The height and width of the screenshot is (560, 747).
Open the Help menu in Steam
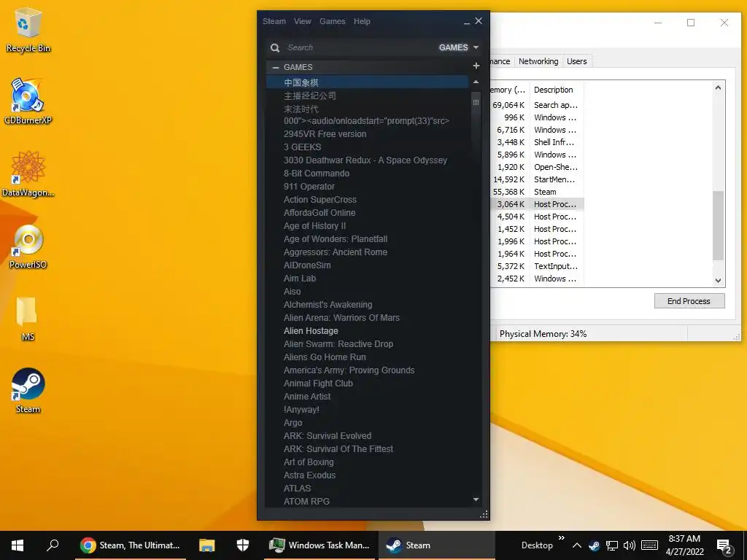[362, 21]
